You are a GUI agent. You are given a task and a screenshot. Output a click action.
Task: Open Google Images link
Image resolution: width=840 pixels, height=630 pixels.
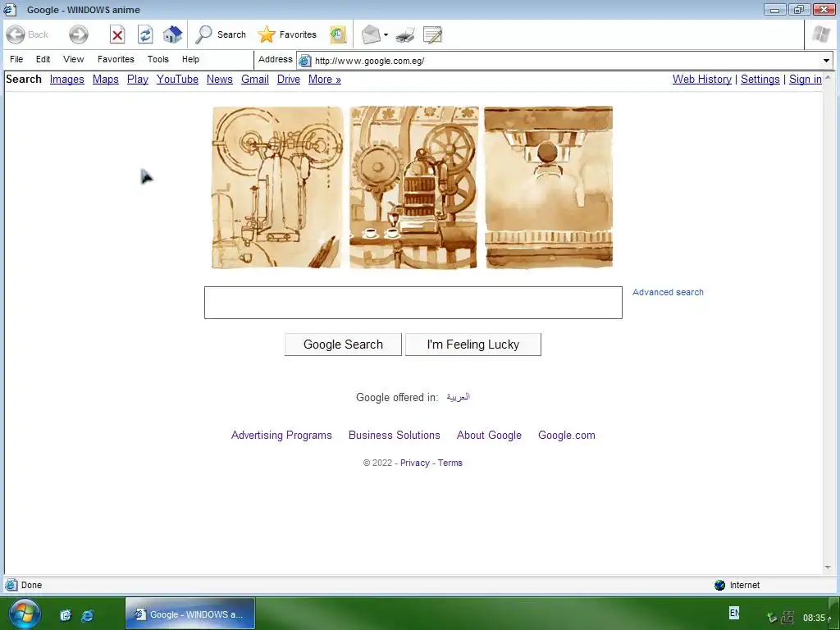pos(67,80)
